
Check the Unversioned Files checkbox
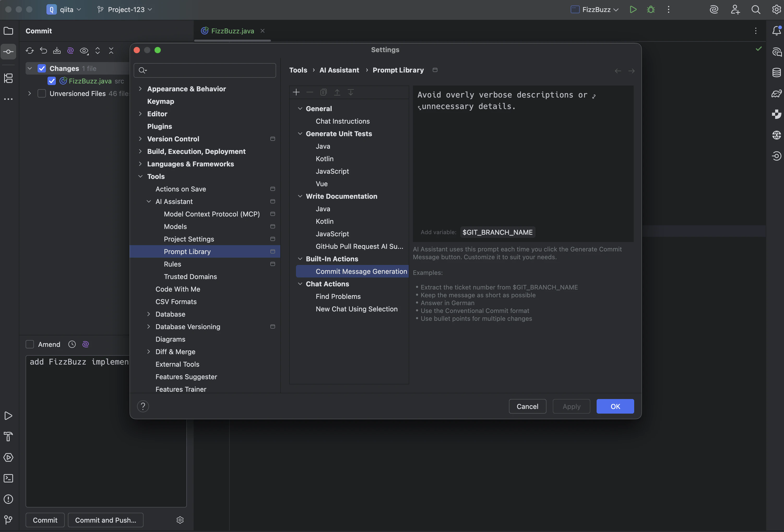tap(41, 93)
